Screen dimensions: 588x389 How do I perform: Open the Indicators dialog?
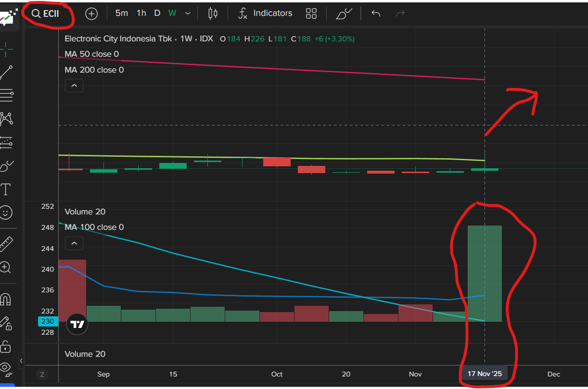click(x=265, y=13)
